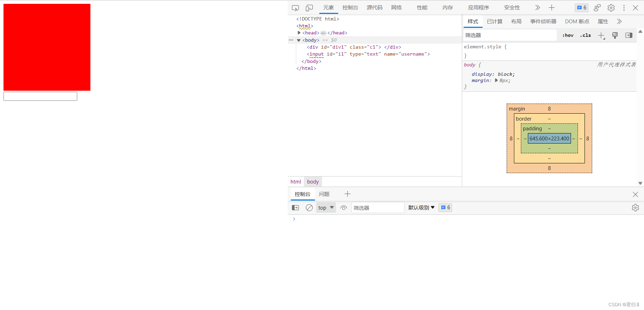Viewport: 644px width, 310px height.
Task: Expand the head element node
Action: point(299,33)
